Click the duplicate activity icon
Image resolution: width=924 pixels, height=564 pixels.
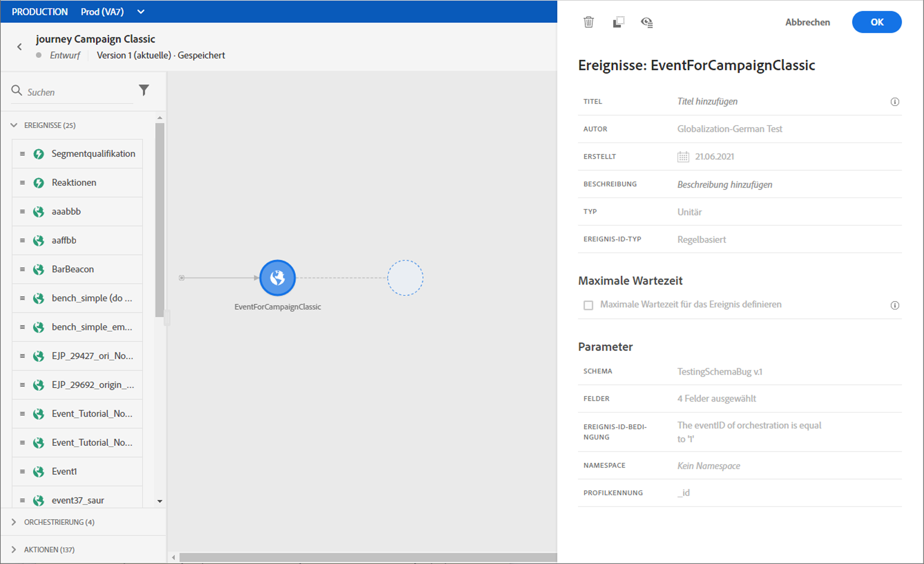click(x=618, y=22)
